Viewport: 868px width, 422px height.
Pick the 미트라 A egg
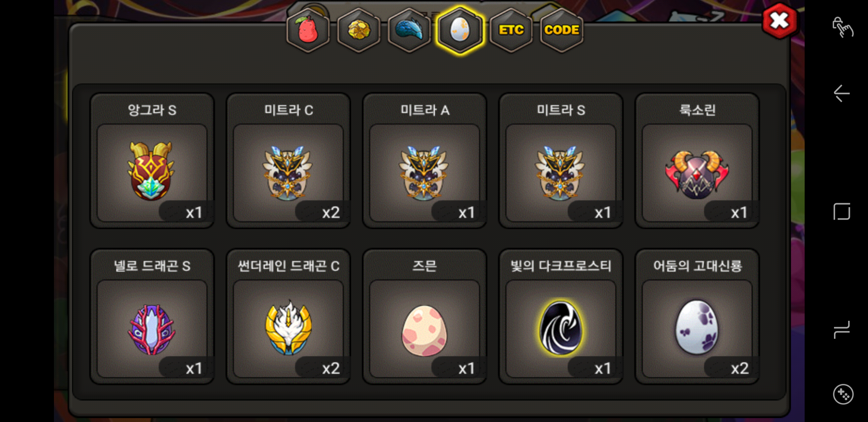pyautogui.click(x=425, y=161)
